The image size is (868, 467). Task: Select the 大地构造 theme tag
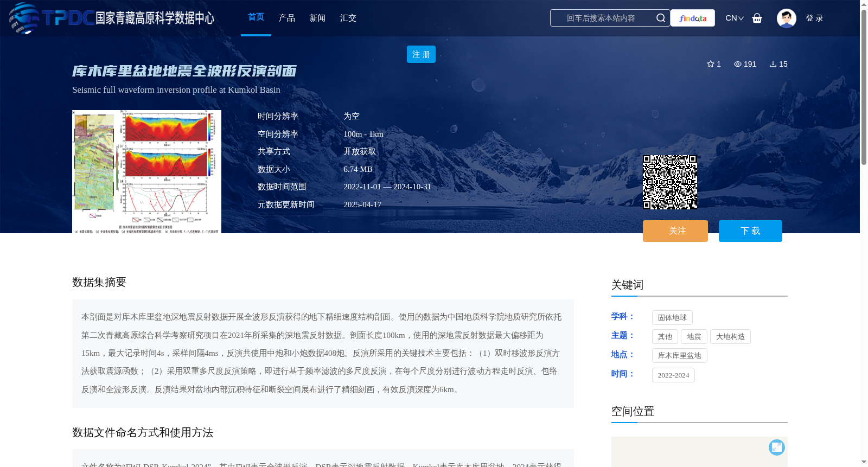[x=730, y=336]
